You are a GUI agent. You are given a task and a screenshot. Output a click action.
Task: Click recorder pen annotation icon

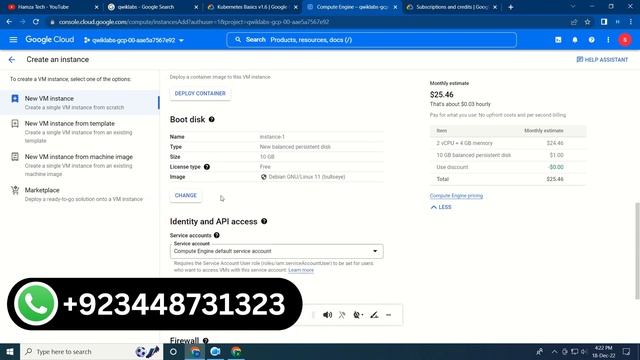(374, 315)
